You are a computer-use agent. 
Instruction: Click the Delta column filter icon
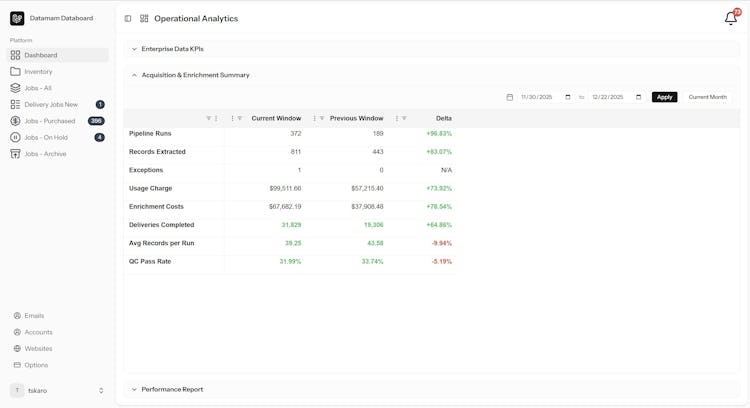tap(404, 118)
